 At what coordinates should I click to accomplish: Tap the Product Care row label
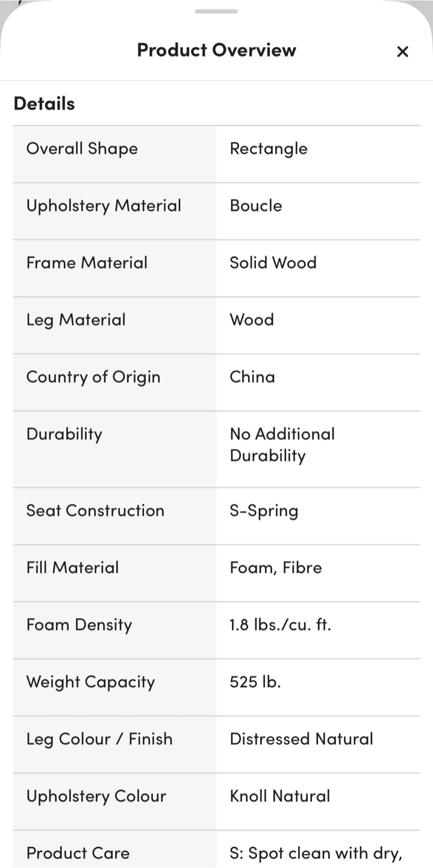click(x=78, y=853)
